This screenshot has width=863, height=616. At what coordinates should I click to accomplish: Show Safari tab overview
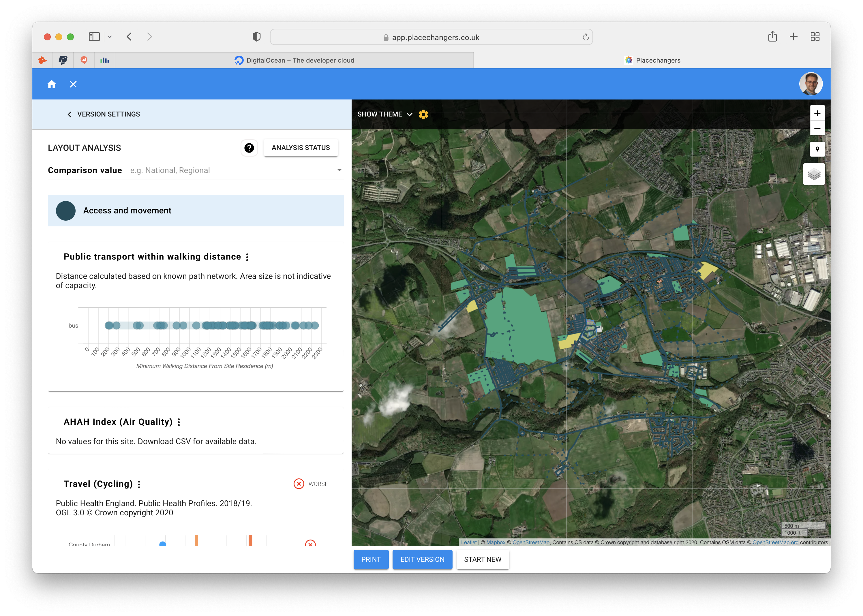[x=815, y=37]
